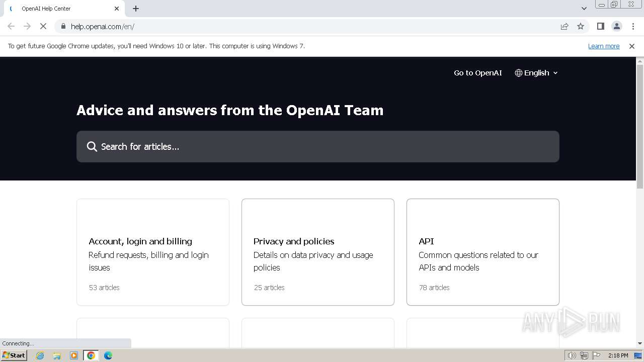Image resolution: width=644 pixels, height=362 pixels.
Task: Click the address bar URL
Action: tap(103, 27)
